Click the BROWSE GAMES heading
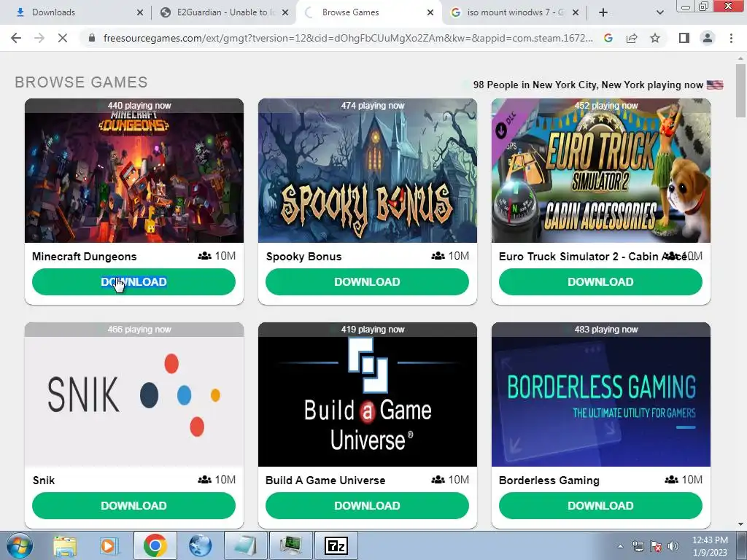 pos(82,82)
